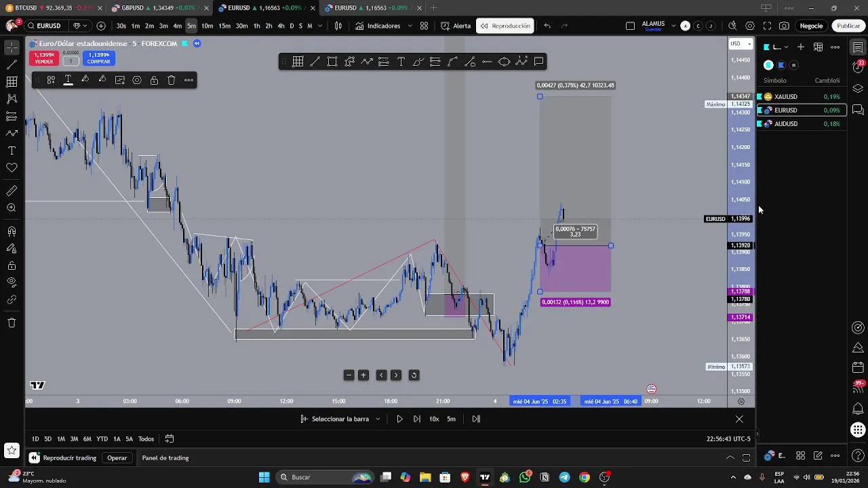Add symbol to watchlist with plus icon
The width and height of the screenshot is (868, 488).
[x=801, y=47]
